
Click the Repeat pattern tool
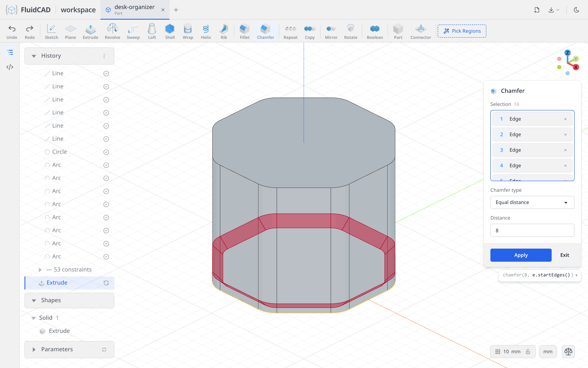(x=290, y=31)
